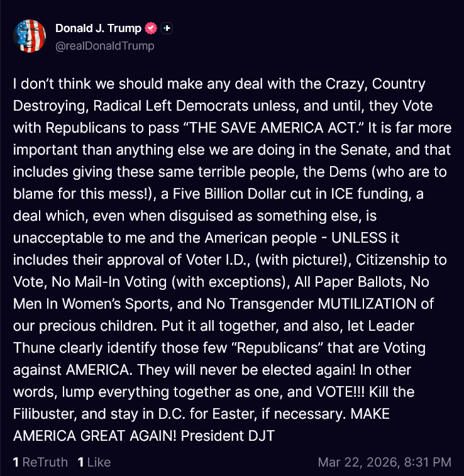This screenshot has height=476, width=464.
Task: Open the @realDonaldTrump handle link
Action: pyautogui.click(x=105, y=46)
